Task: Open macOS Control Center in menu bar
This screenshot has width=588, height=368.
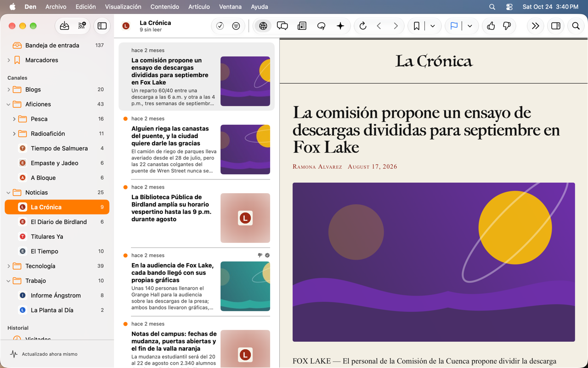Action: click(x=509, y=7)
